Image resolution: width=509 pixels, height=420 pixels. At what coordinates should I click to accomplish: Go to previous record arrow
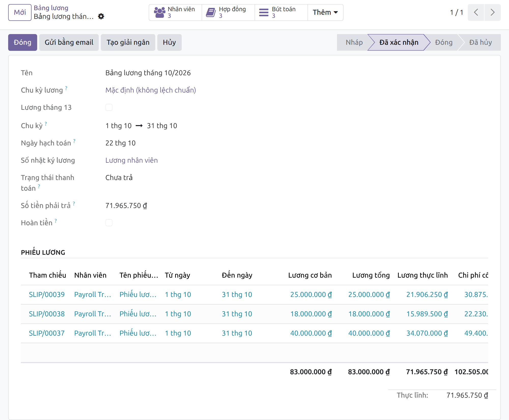(x=476, y=12)
